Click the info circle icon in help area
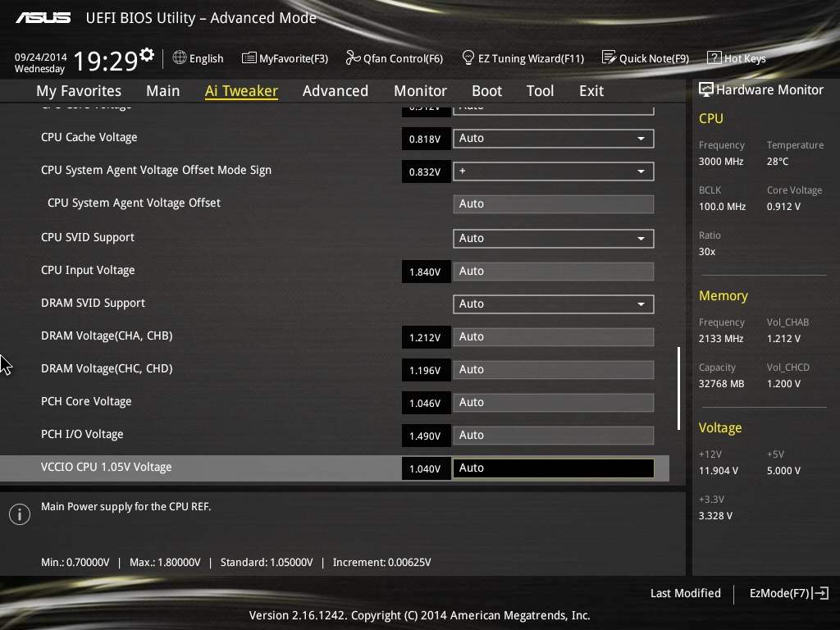 point(20,514)
